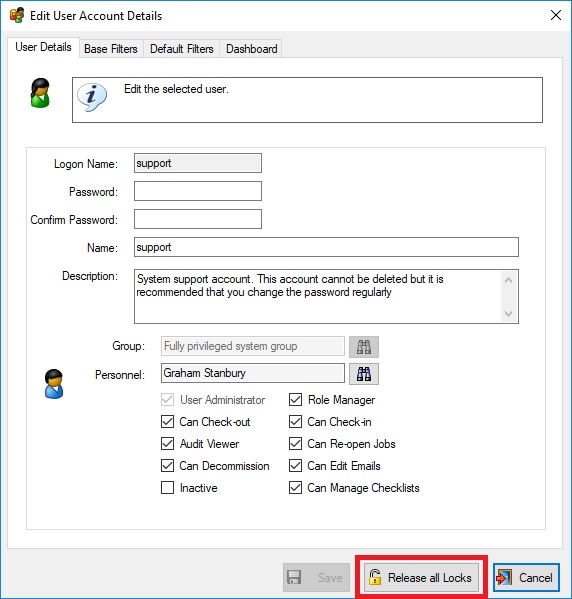Click Description scrollbar down arrow
Viewport: 572px width, 599px height.
(508, 314)
